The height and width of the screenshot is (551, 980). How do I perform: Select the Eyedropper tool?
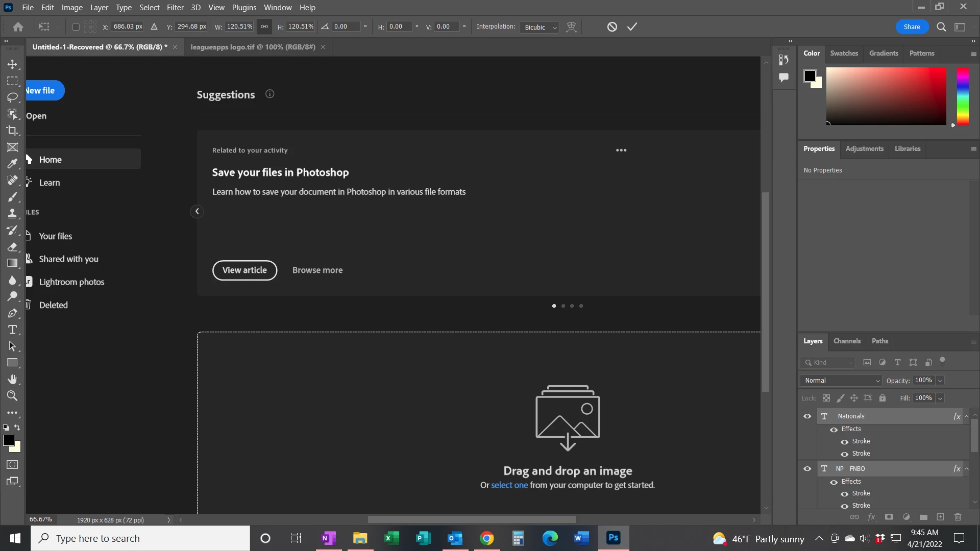(12, 164)
